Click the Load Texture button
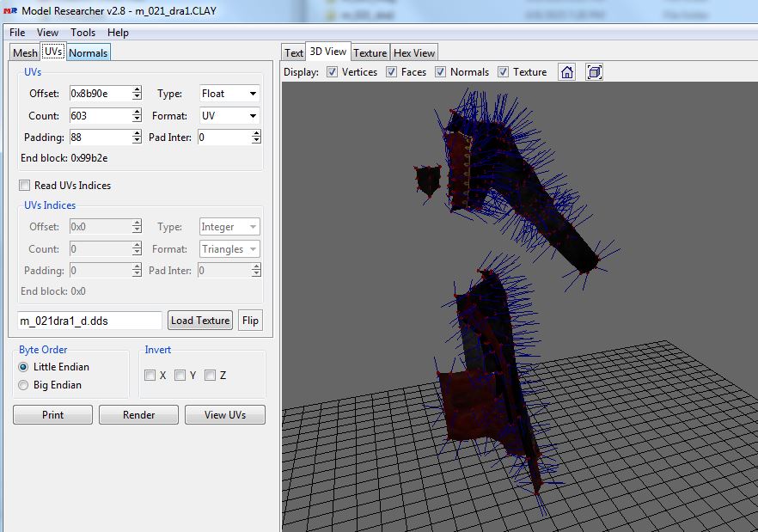The height and width of the screenshot is (532, 758). 200,321
